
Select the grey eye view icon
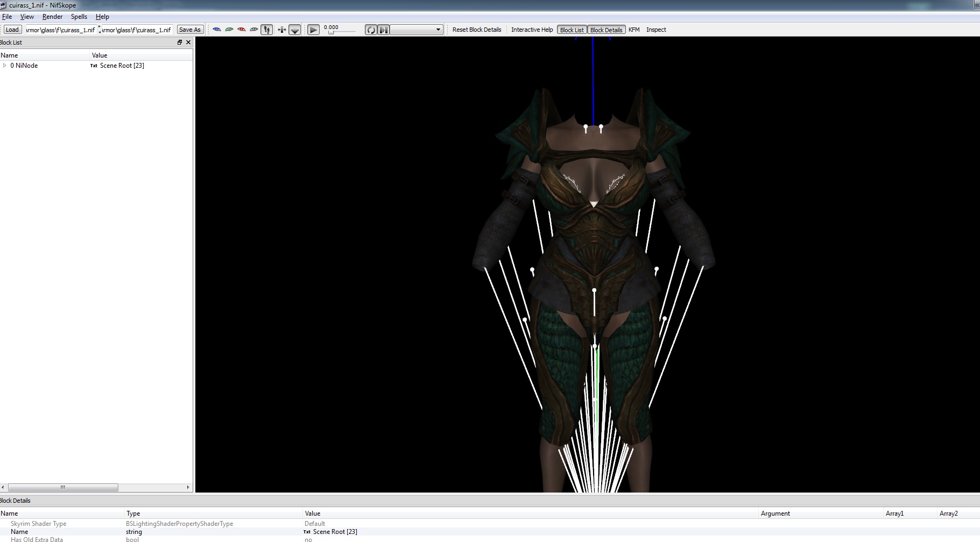point(254,30)
